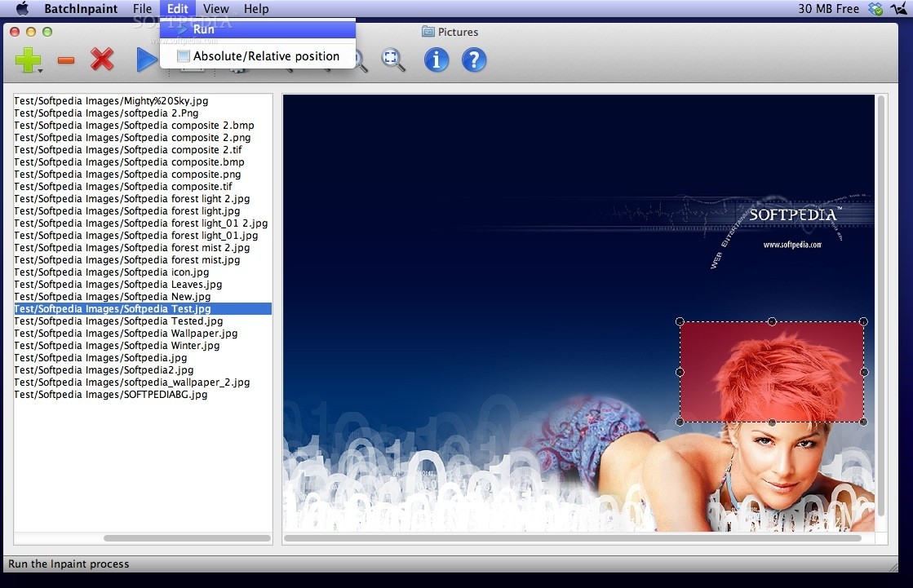Click the orange minus Remove file icon
Image resolution: width=913 pixels, height=588 pixels.
tap(66, 60)
